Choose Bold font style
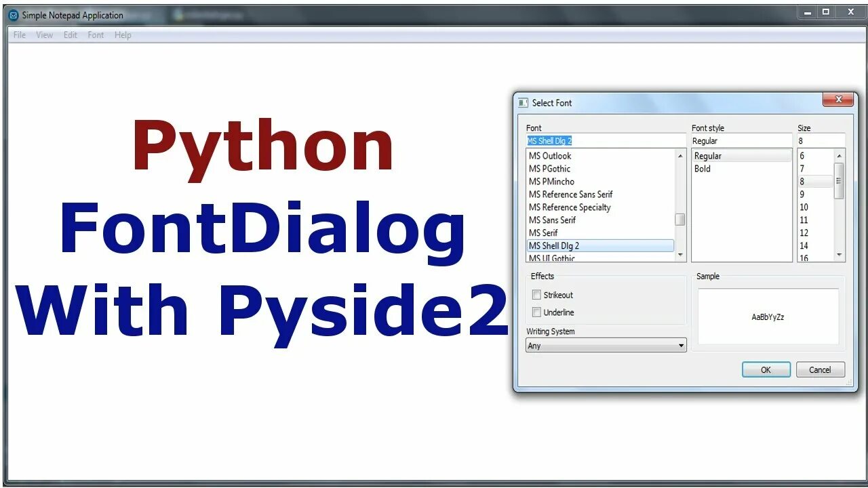This screenshot has height=488, width=868. (742, 169)
